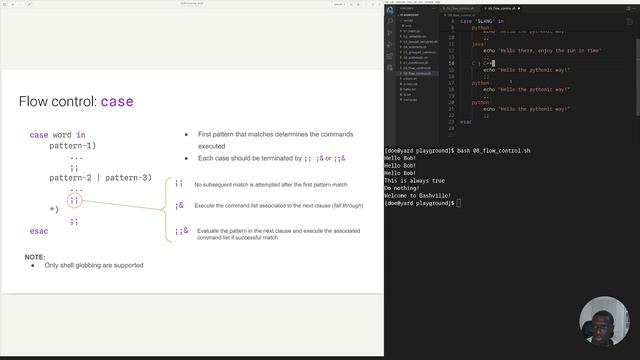This screenshot has width=640, height=360.
Task: Click 'Welcome to Bashville!' terminal output
Action: point(418,196)
